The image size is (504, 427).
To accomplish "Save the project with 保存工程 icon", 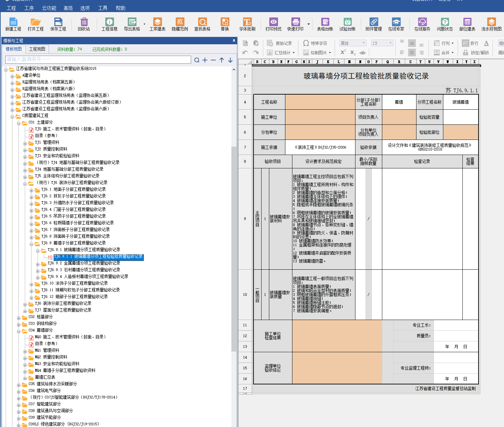I will 58,24.
